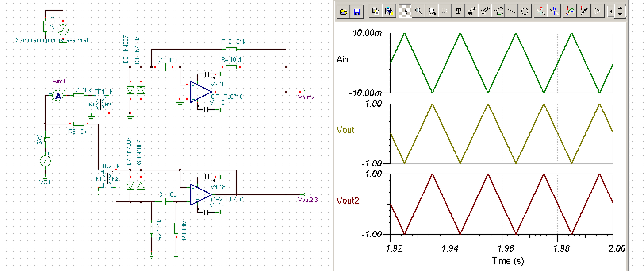Viewport: 644px width, 271px height.
Task: Select the zoom in magnifier
Action: tap(418, 12)
